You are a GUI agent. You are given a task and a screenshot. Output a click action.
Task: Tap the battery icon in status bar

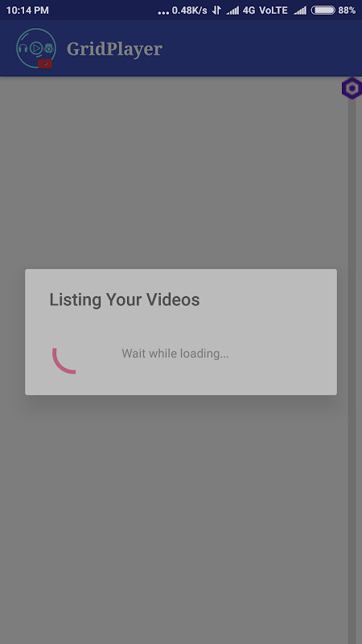tap(323, 10)
